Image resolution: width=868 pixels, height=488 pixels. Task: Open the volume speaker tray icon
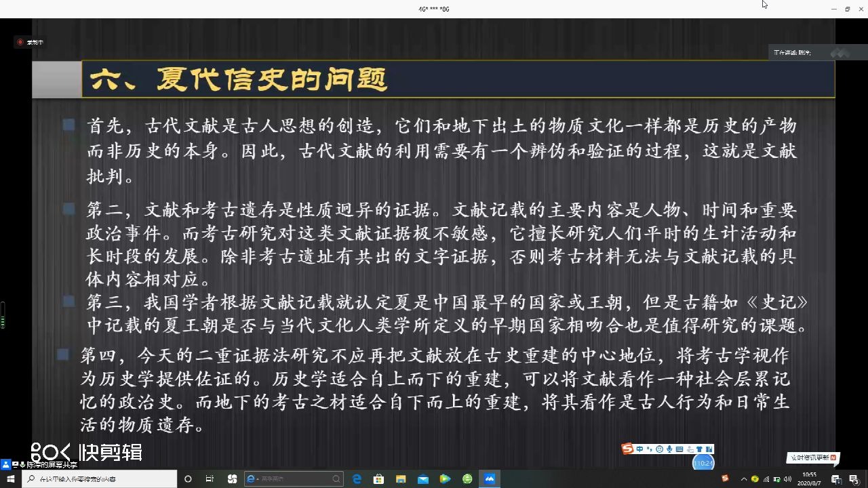click(787, 479)
